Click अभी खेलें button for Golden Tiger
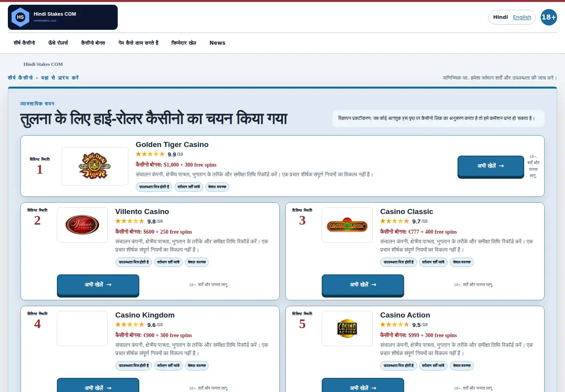 (491, 167)
